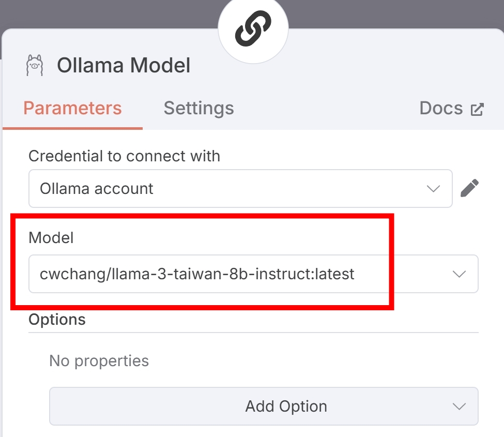
Task: Click the Ollama Model node title
Action: pos(124,65)
